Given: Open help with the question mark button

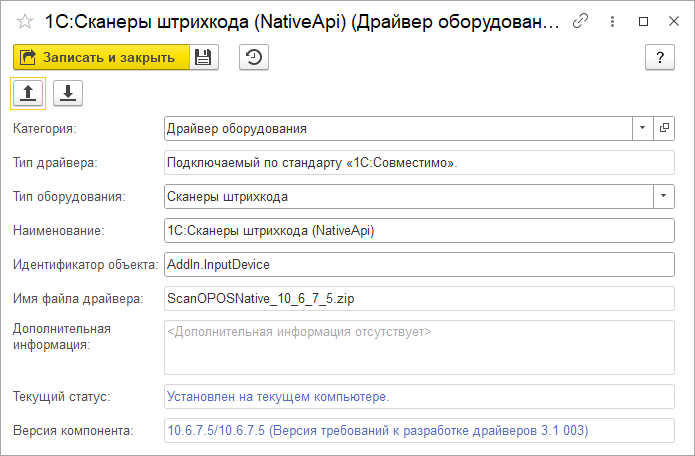Looking at the screenshot, I should click(660, 57).
